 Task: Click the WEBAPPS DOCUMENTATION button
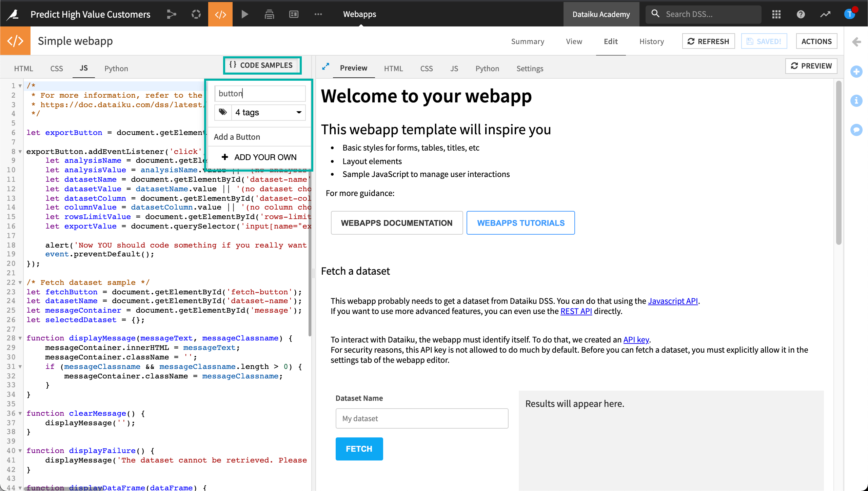397,222
